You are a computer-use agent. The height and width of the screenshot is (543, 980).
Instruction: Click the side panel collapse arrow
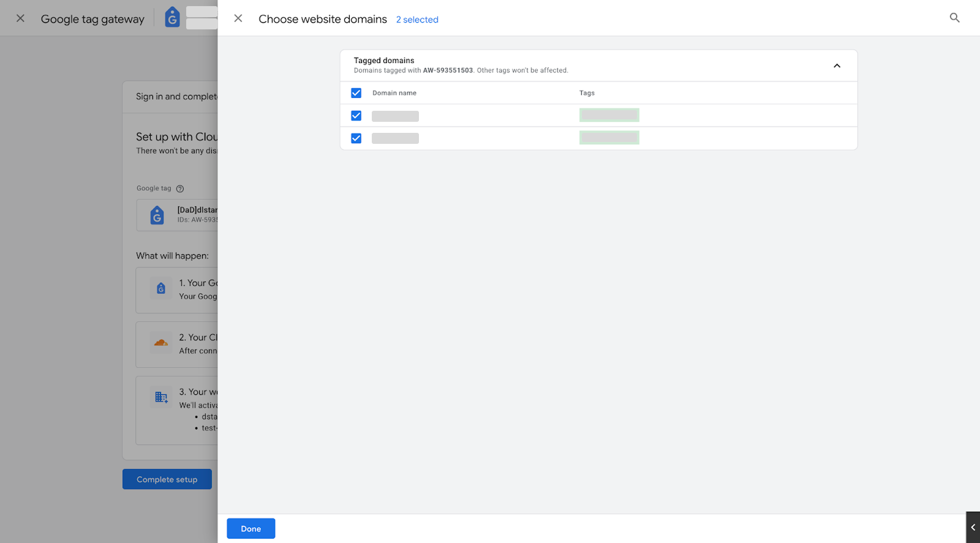pyautogui.click(x=973, y=527)
